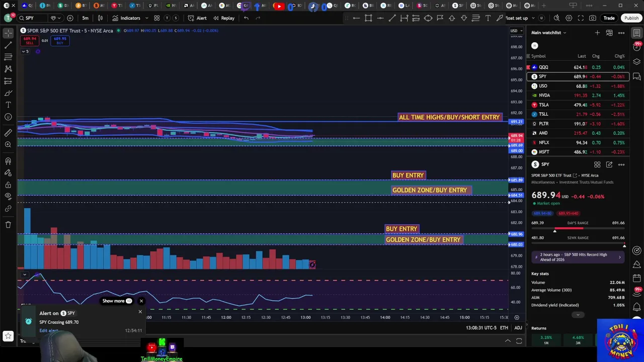
Task: Open the 5m timeframe selector
Action: pos(85,18)
